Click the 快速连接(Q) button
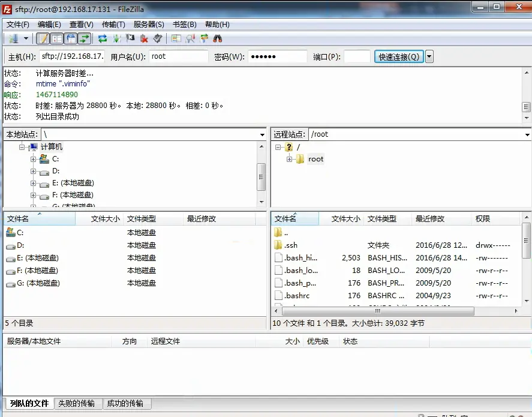This screenshot has width=532, height=417. (399, 56)
